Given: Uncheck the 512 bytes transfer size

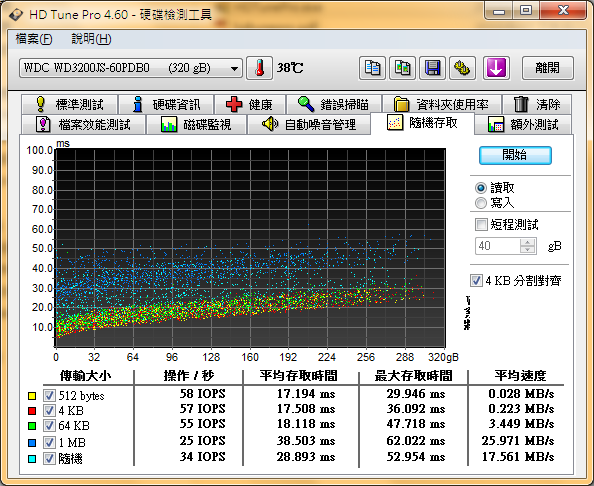Looking at the screenshot, I should [x=49, y=395].
